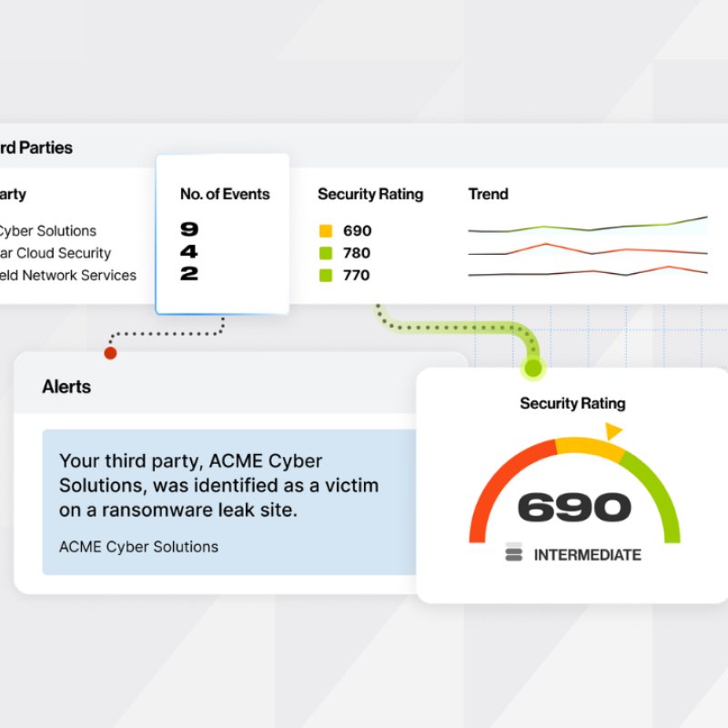Open the Network Services third party row
The height and width of the screenshot is (728, 728).
(x=67, y=276)
